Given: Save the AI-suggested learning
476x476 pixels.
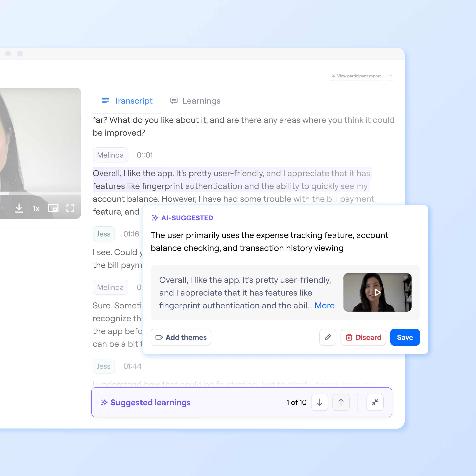Looking at the screenshot, I should coord(405,337).
